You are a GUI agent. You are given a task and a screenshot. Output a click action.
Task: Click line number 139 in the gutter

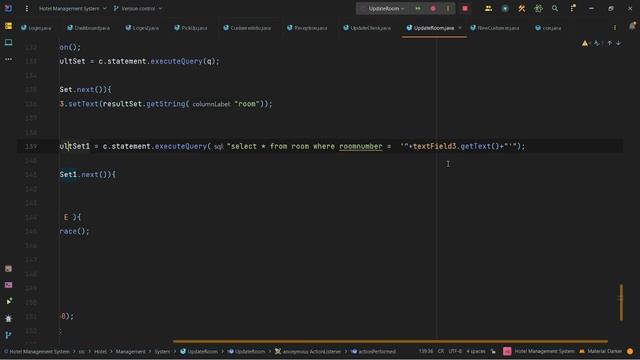31,146
